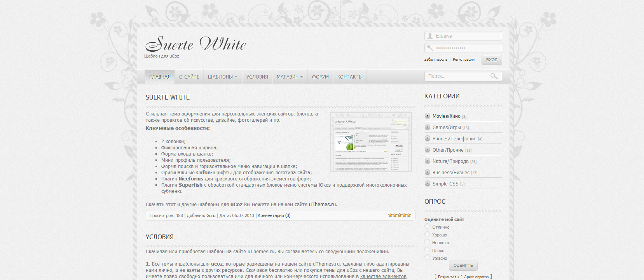
Task: Open the Nature/Природа category
Action: 450,161
